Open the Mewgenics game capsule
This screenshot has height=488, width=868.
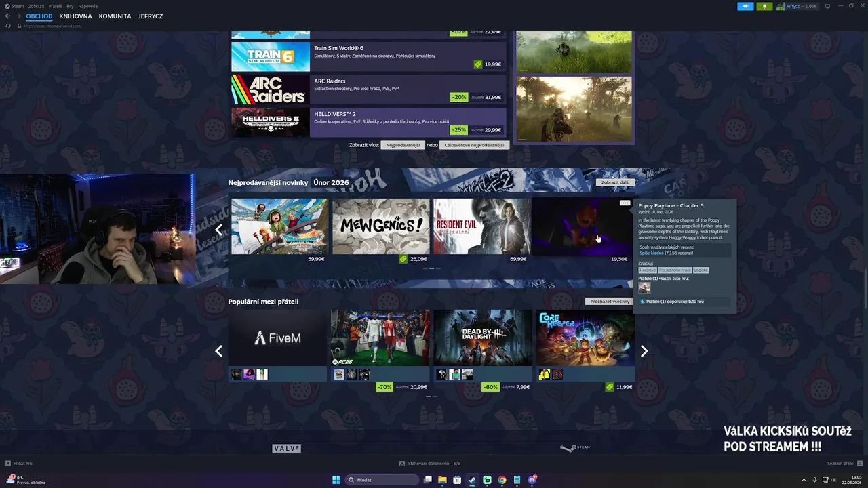coord(380,226)
